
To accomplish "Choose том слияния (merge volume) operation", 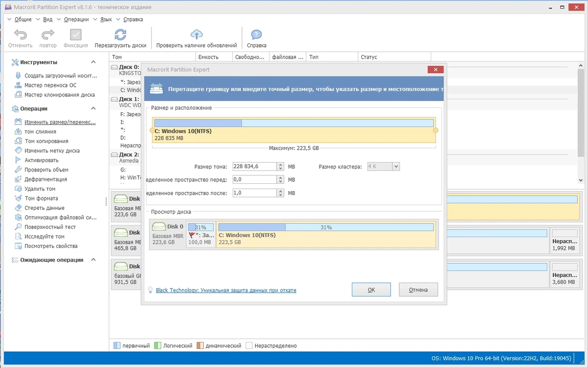I will 40,131.
